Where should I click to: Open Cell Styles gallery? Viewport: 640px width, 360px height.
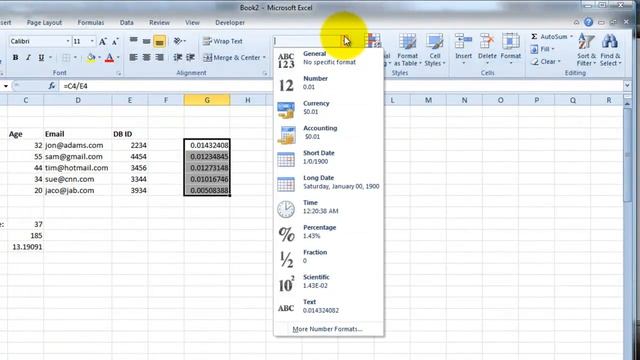435,50
